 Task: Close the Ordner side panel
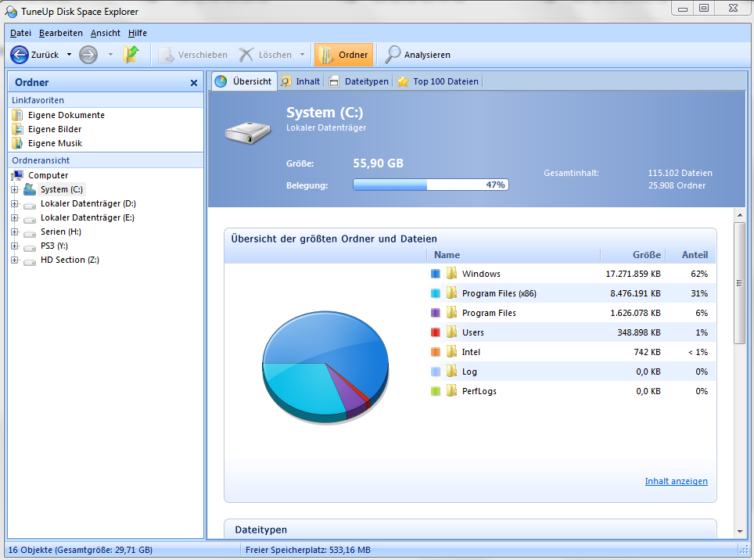click(x=194, y=83)
